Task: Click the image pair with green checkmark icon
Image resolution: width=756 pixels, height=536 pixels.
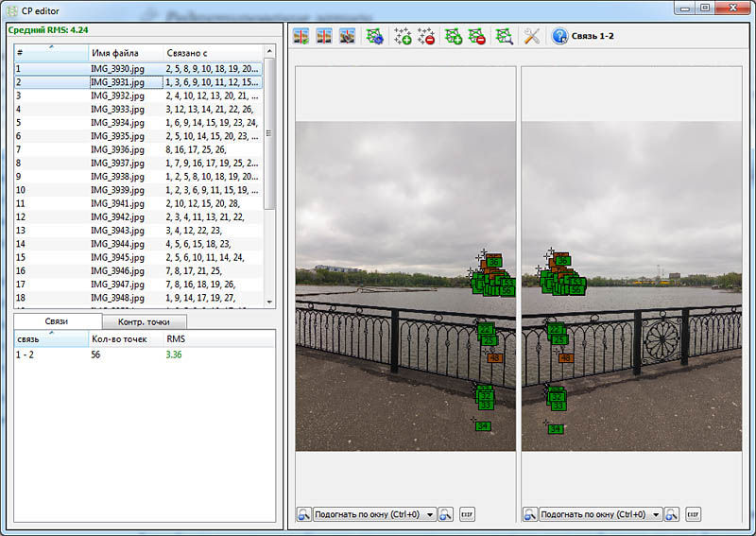Action: [301, 36]
